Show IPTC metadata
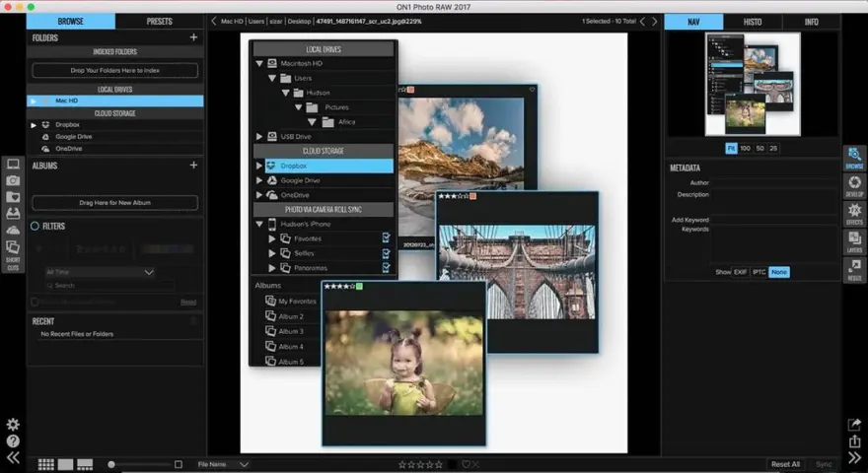The height and width of the screenshot is (473, 868). pos(759,272)
